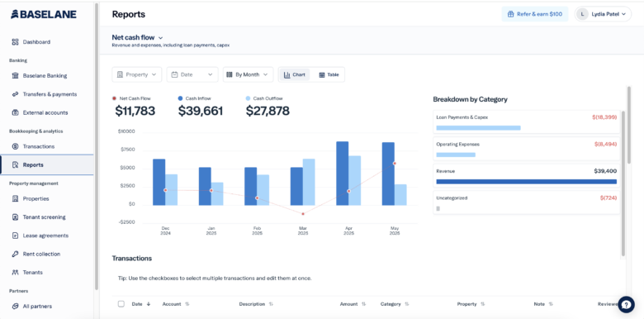The image size is (644, 319).
Task: Open the Lydia Patel account menu
Action: [603, 14]
